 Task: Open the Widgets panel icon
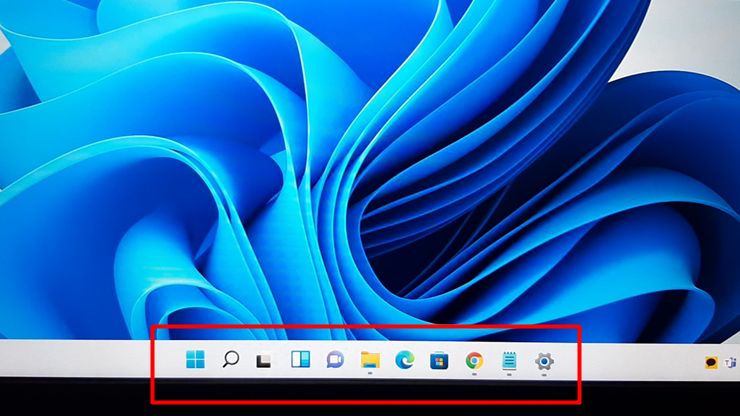pos(300,360)
